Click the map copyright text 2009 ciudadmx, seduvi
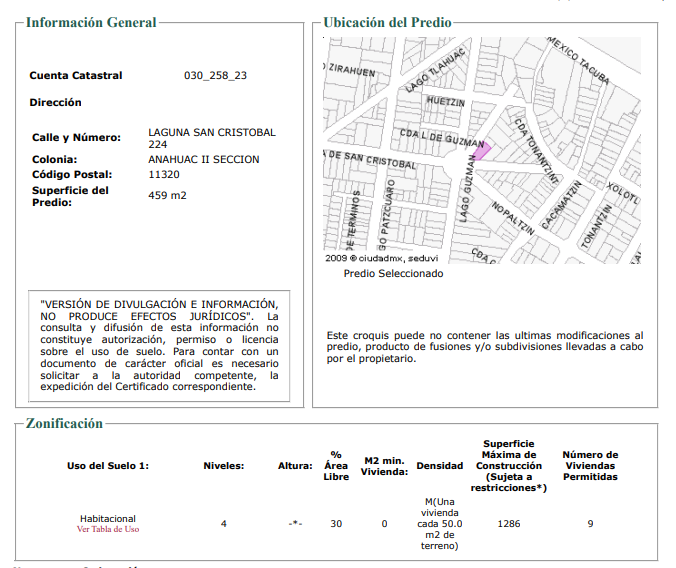This screenshot has height=568, width=676. pyautogui.click(x=382, y=258)
